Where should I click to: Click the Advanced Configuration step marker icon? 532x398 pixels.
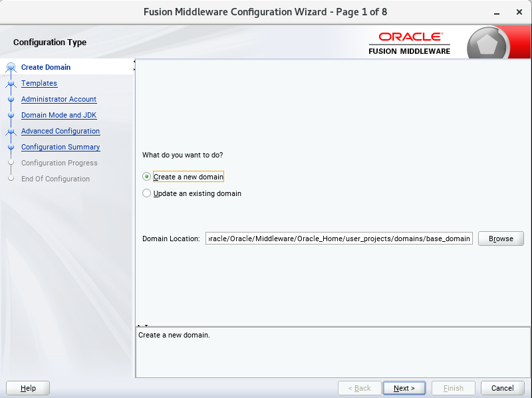coord(11,131)
